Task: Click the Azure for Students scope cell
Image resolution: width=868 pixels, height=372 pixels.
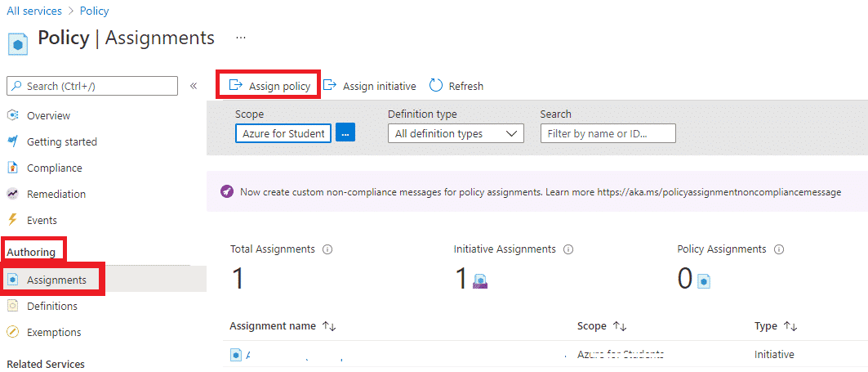Action: tap(620, 354)
